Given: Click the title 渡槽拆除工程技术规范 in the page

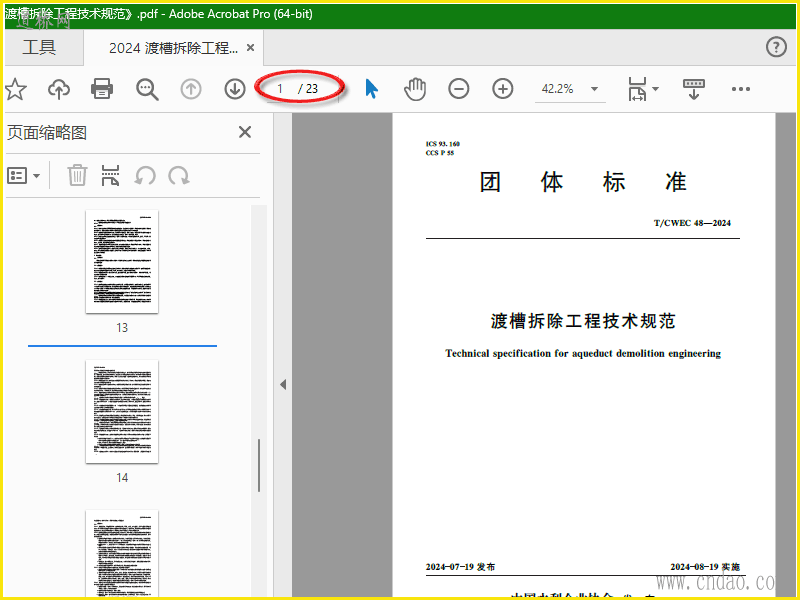Looking at the screenshot, I should (583, 321).
